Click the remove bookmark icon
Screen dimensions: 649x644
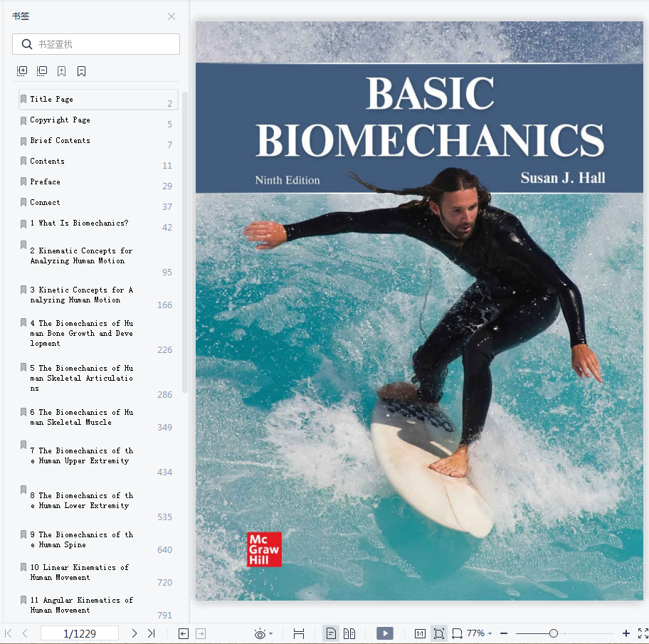82,71
